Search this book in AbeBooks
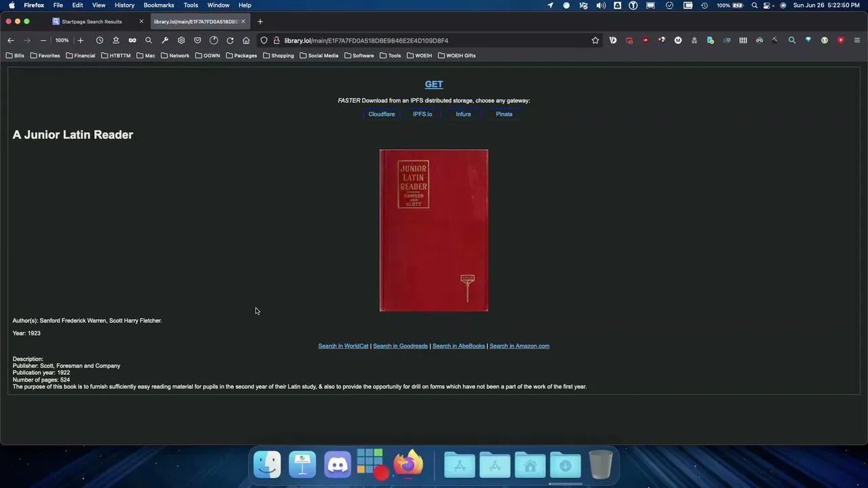The height and width of the screenshot is (488, 868). tap(459, 346)
